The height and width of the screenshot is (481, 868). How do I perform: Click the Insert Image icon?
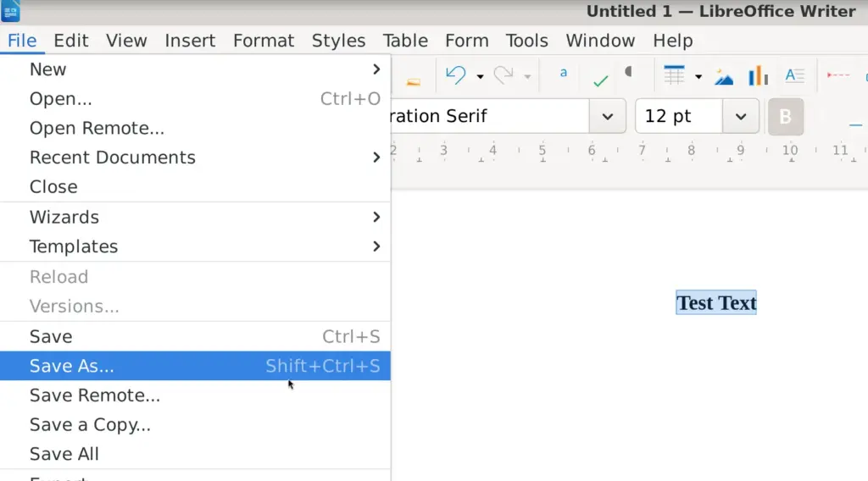click(724, 77)
